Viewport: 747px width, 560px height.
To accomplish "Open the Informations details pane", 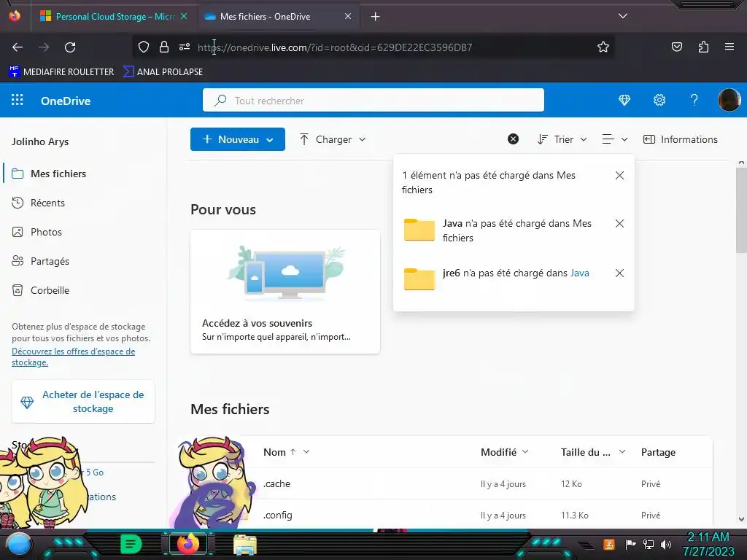I will [x=681, y=139].
